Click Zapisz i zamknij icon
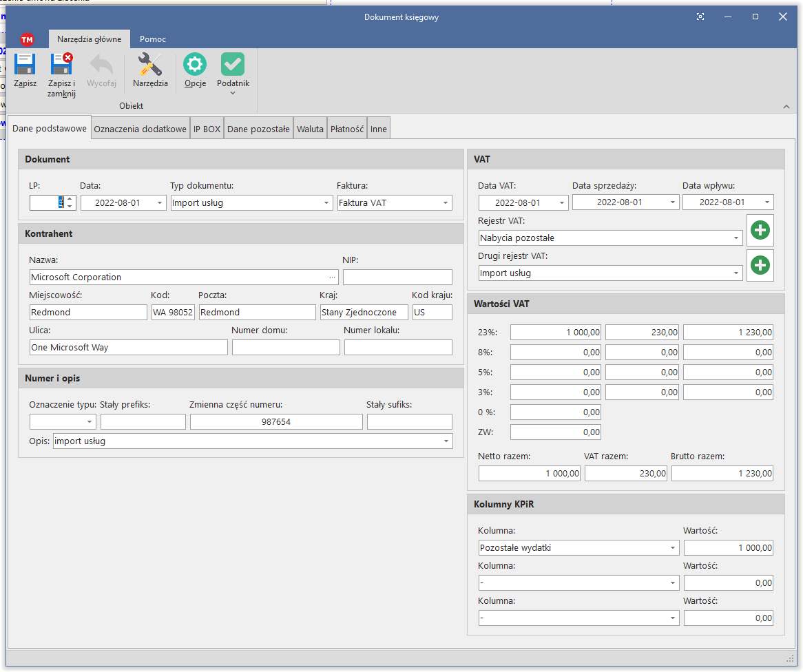Image resolution: width=803 pixels, height=672 pixels. tap(61, 65)
